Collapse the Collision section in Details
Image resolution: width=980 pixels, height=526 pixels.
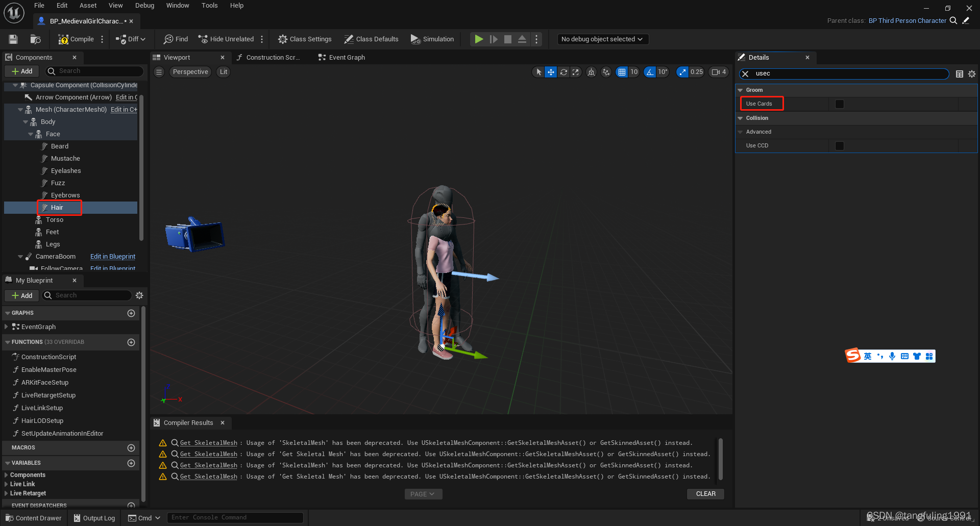coord(741,118)
